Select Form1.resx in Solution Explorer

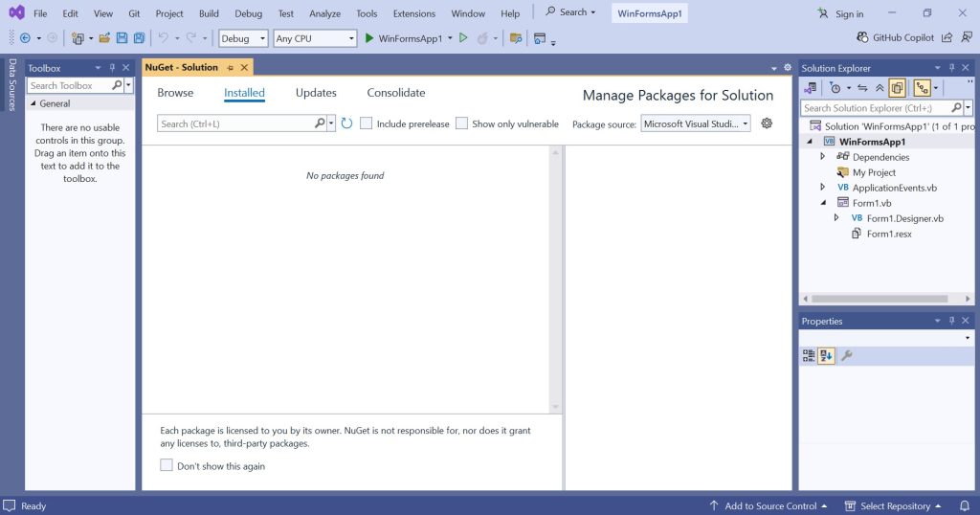point(889,234)
